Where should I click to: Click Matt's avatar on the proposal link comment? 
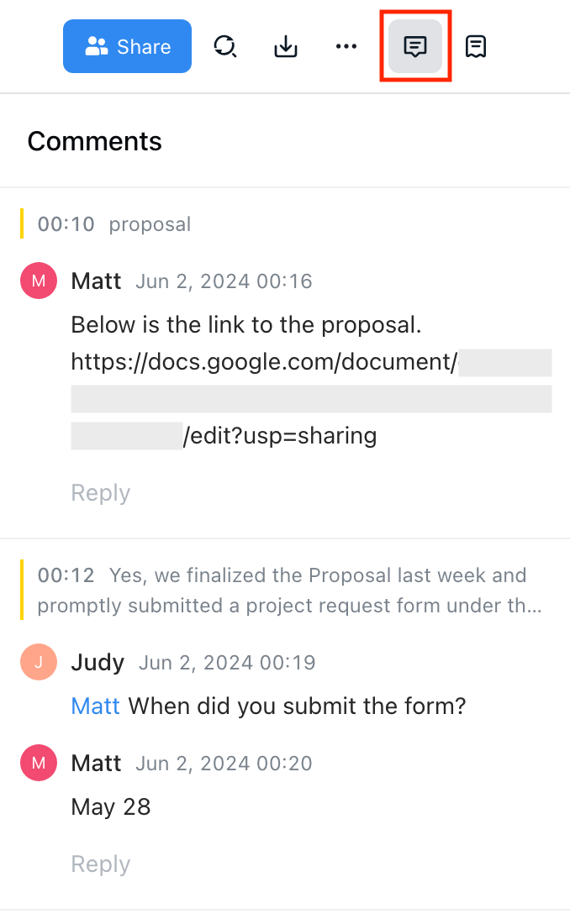tap(39, 281)
